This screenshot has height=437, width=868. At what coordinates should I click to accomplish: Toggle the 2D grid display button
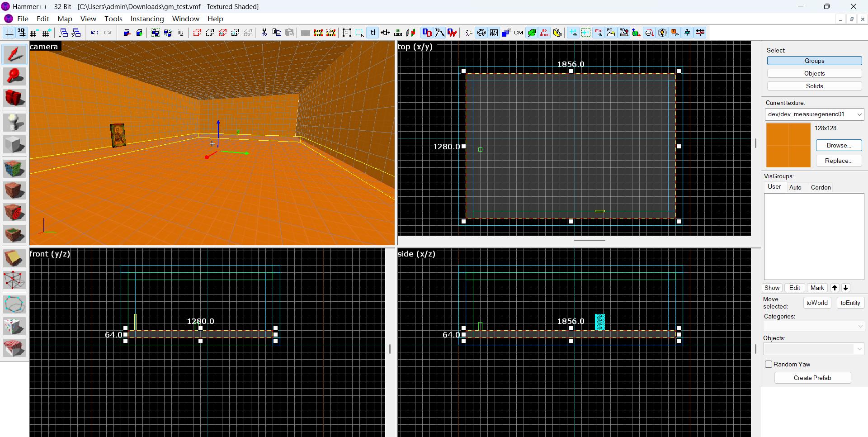9,33
